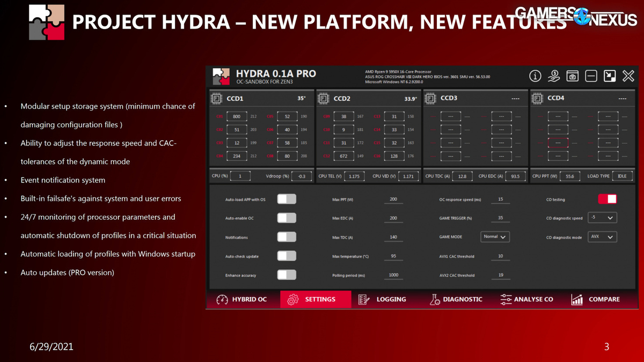Click the Max PPT (W) field
The height and width of the screenshot is (362, 644).
393,200
